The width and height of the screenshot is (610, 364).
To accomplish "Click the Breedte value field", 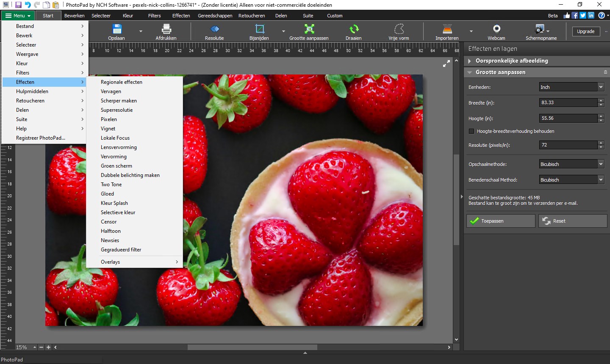I will point(568,102).
